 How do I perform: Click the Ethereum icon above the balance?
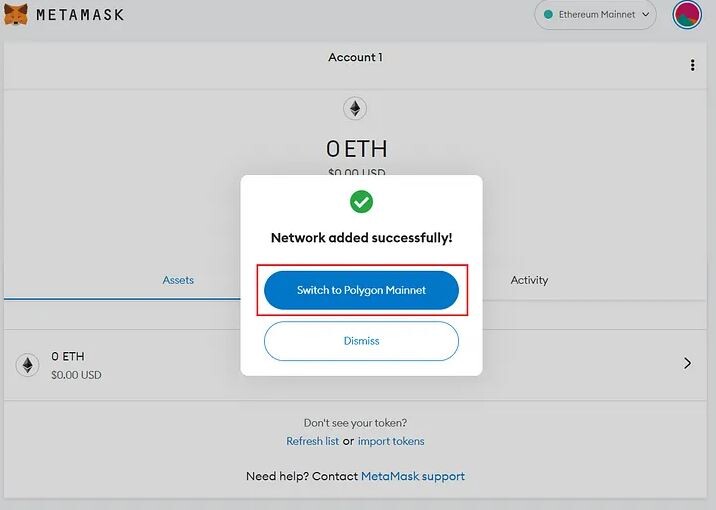click(355, 109)
